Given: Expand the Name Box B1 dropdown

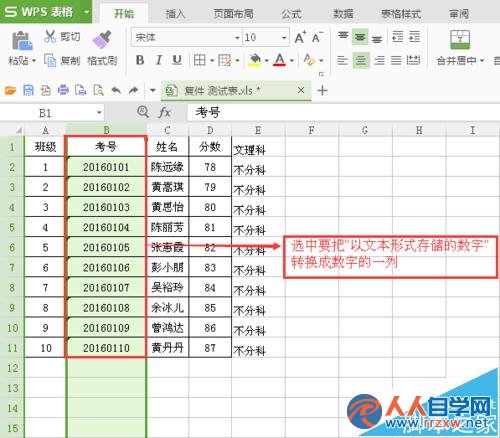Looking at the screenshot, I should pyautogui.click(x=99, y=113).
